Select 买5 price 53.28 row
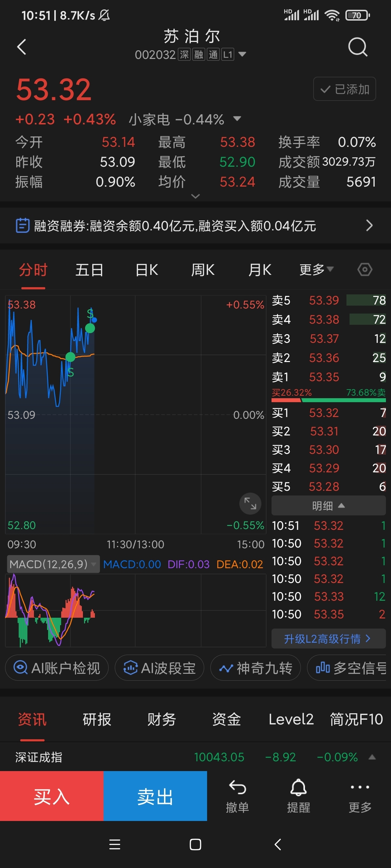The width and height of the screenshot is (391, 868). 328,486
